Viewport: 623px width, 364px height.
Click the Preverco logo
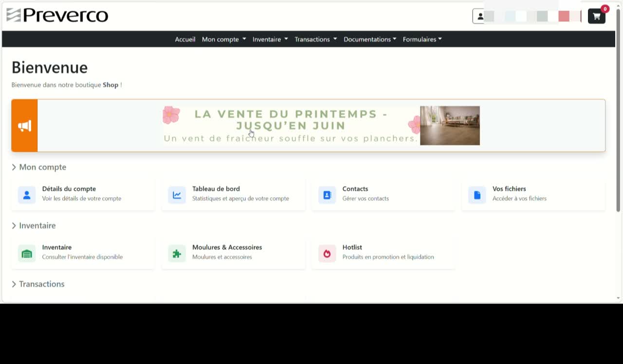coord(57,16)
